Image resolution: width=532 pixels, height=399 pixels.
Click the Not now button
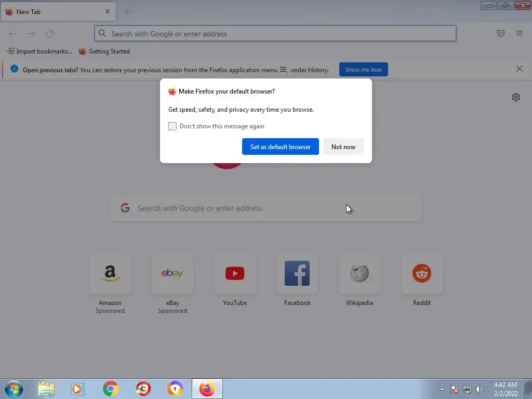pos(343,147)
